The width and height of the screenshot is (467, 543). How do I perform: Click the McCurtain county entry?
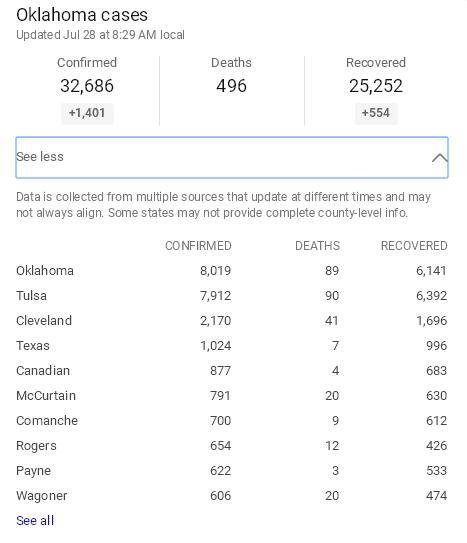click(46, 395)
